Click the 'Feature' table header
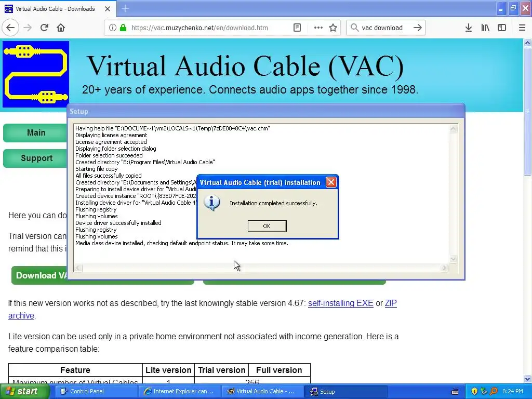 pos(75,370)
